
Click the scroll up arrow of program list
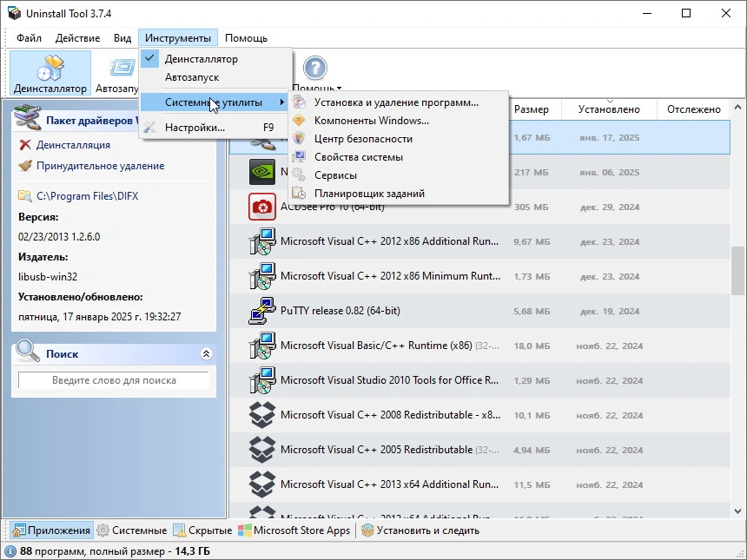click(x=737, y=107)
